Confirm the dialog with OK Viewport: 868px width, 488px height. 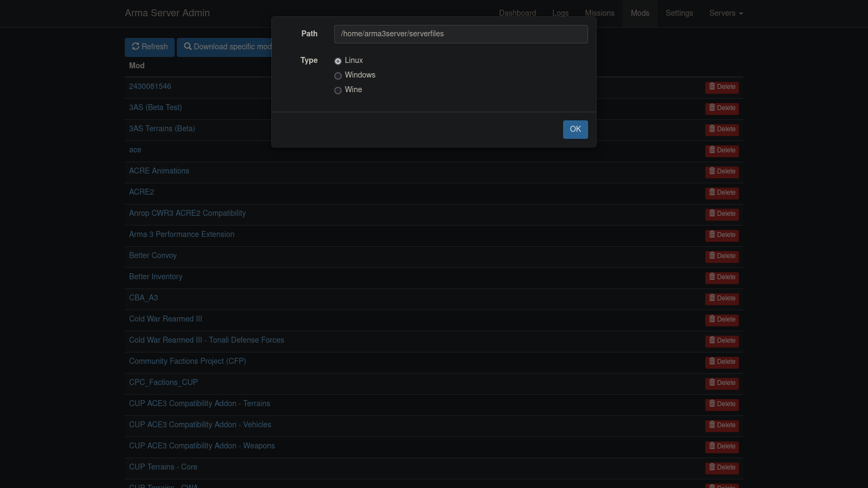click(576, 129)
